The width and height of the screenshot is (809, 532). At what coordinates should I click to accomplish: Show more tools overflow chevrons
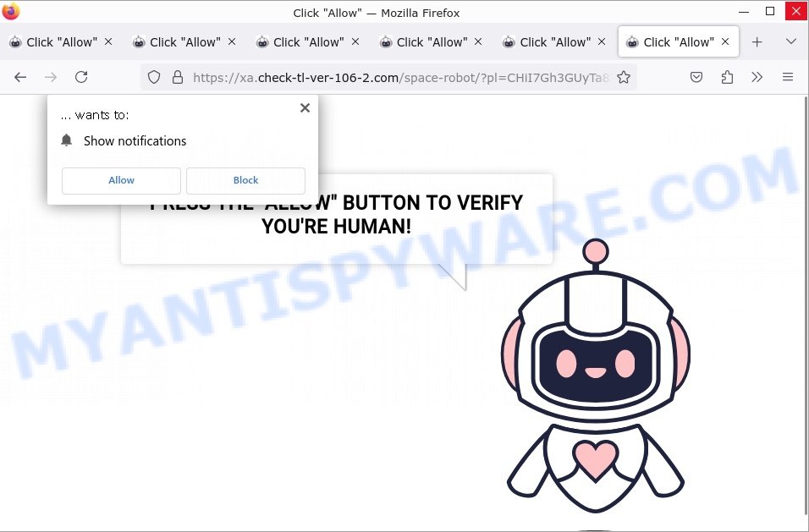coord(757,77)
